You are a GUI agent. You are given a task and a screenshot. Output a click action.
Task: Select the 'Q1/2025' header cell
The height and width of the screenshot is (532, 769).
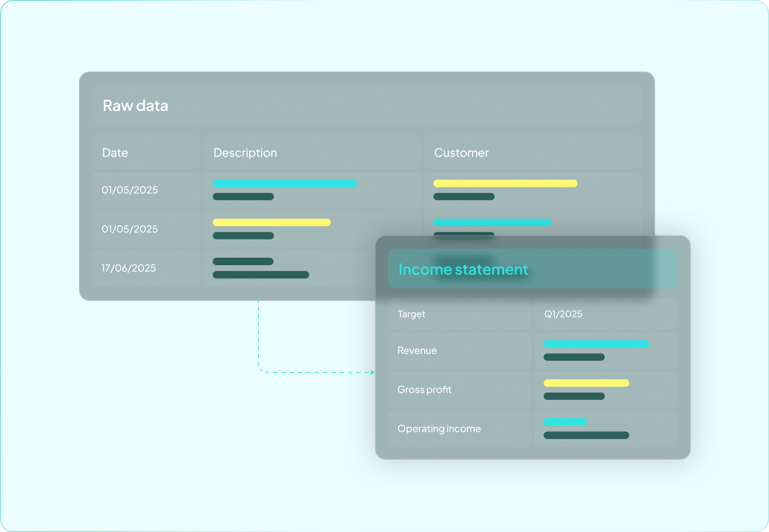pos(606,314)
